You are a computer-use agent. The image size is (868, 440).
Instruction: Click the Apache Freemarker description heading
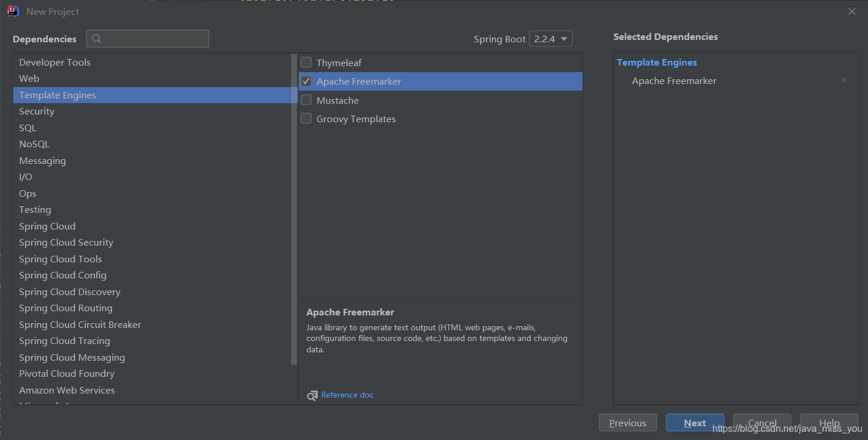tap(351, 312)
